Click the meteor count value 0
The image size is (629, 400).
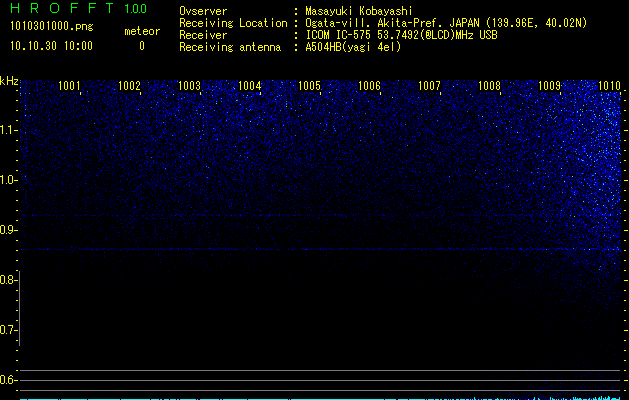click(x=142, y=46)
